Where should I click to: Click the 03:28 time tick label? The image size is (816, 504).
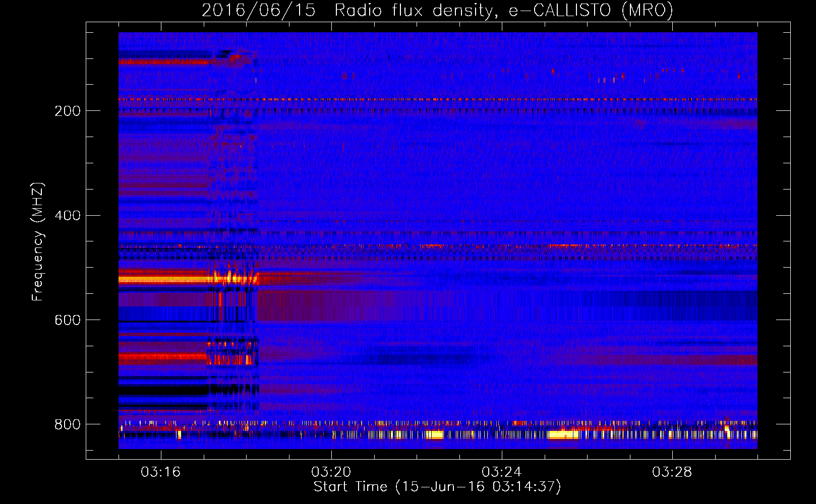[x=672, y=472]
